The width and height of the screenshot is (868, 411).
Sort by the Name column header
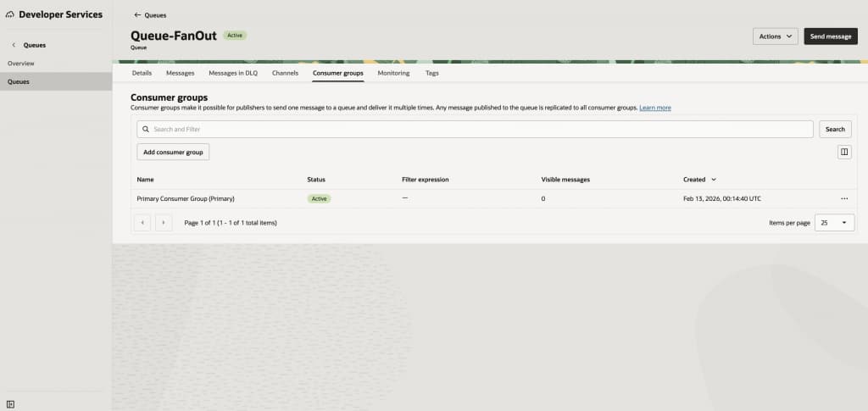(x=145, y=180)
